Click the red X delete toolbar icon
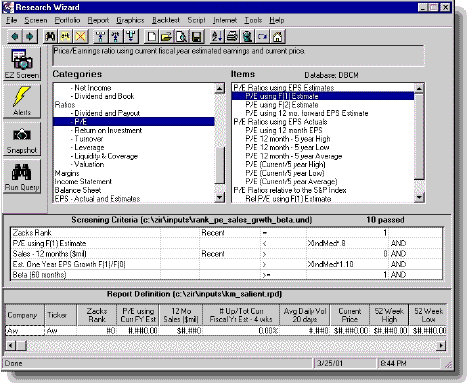 tap(80, 36)
